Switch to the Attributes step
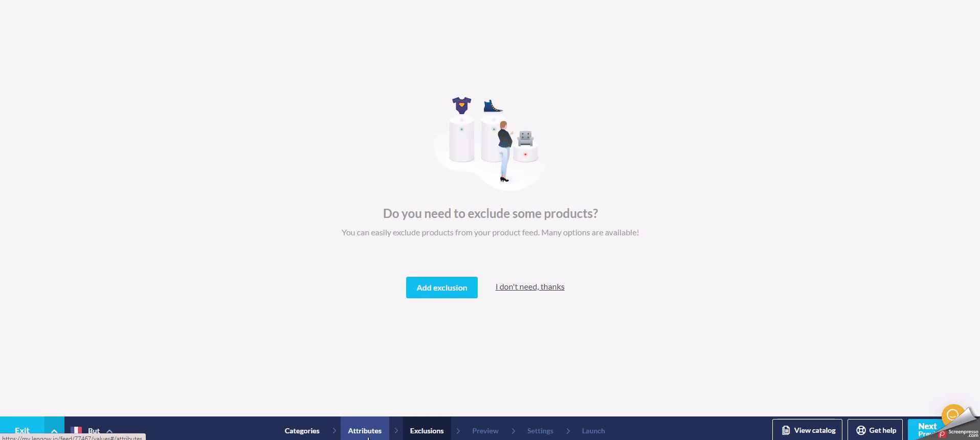Image resolution: width=980 pixels, height=440 pixels. pos(365,431)
